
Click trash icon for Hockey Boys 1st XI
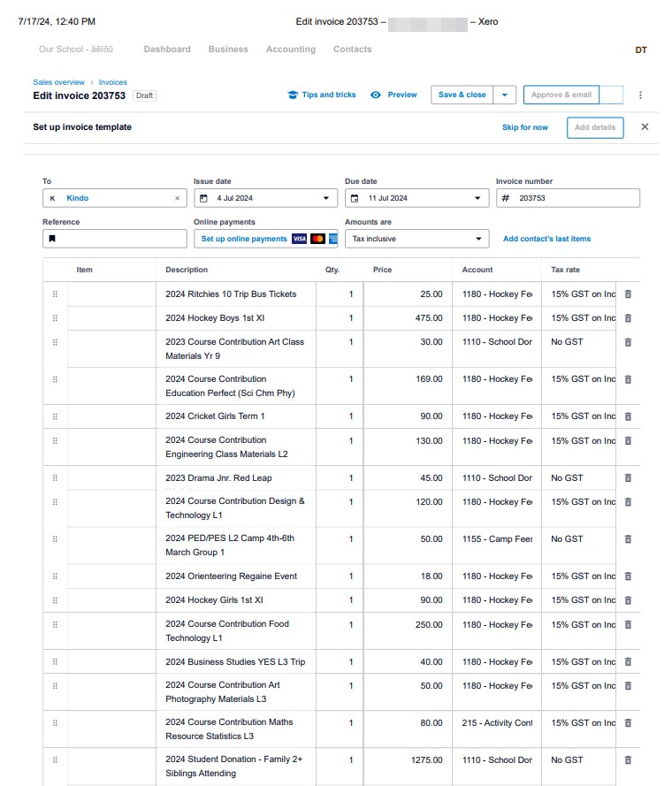tap(628, 318)
